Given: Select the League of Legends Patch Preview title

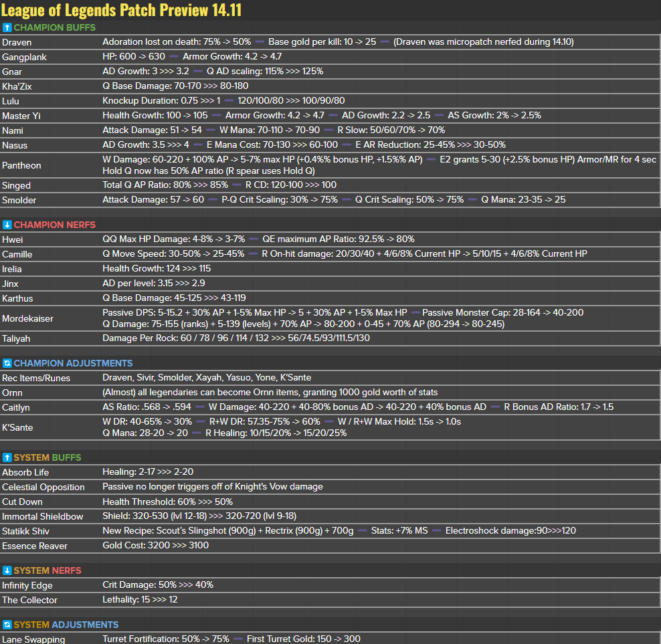Looking at the screenshot, I should pyautogui.click(x=121, y=10).
